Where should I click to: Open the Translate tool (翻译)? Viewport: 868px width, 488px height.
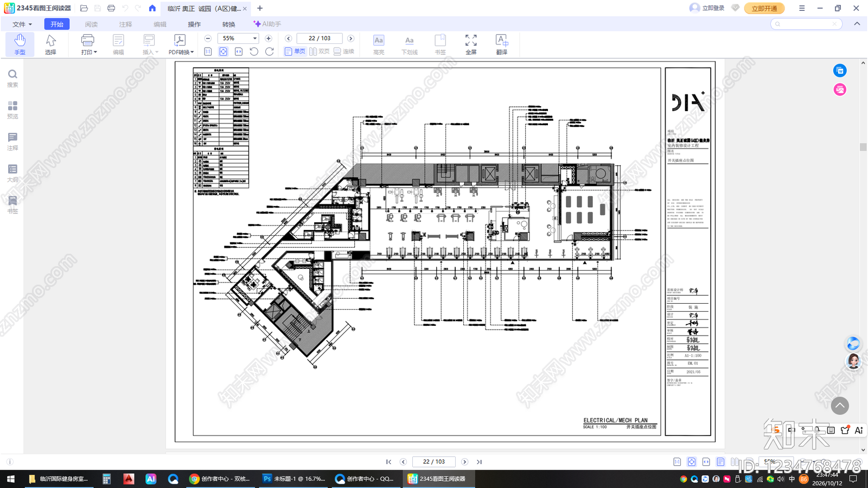coord(502,44)
